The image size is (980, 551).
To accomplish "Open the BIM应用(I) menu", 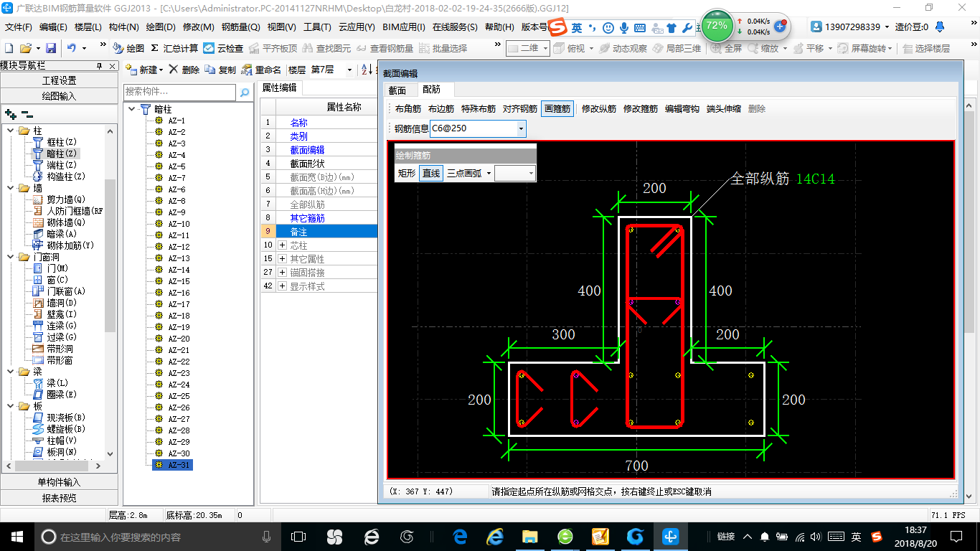I will tap(404, 27).
